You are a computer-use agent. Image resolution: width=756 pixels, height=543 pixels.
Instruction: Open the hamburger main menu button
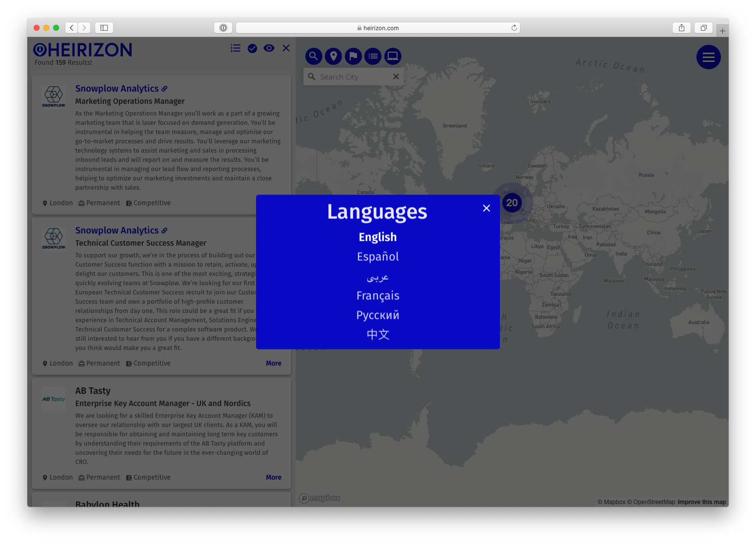[x=709, y=57]
